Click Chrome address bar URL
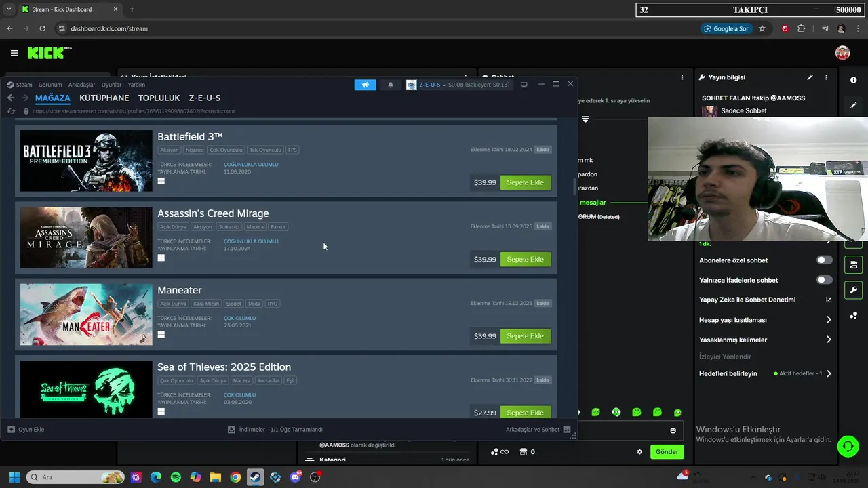This screenshot has height=488, width=868. pos(109,28)
